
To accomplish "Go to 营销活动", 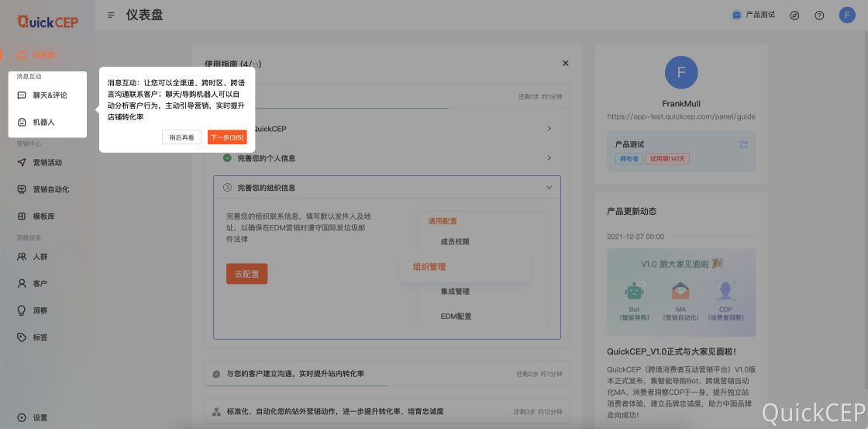I will coord(47,162).
